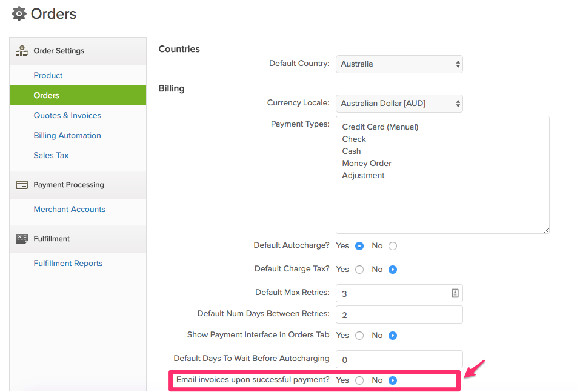Select Yes for Default Charge Tax
577x392 pixels.
coord(359,270)
